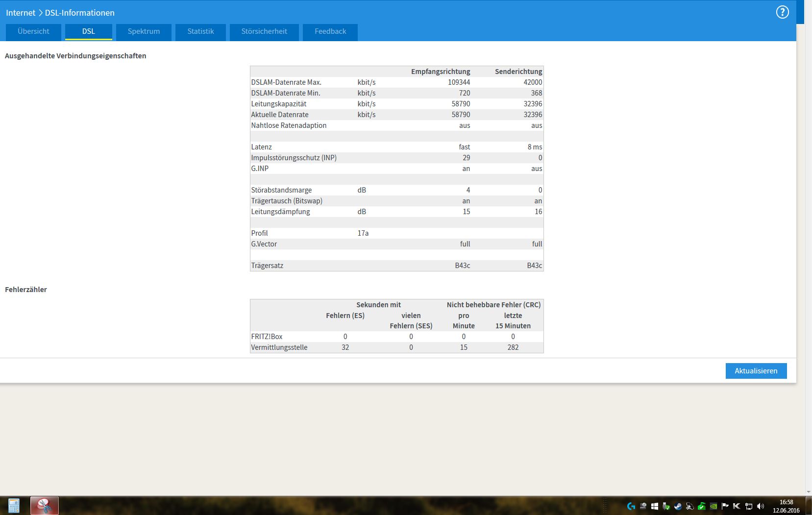This screenshot has width=812, height=515.
Task: Click the Show desktop strip beside the clock
Action: (x=808, y=506)
